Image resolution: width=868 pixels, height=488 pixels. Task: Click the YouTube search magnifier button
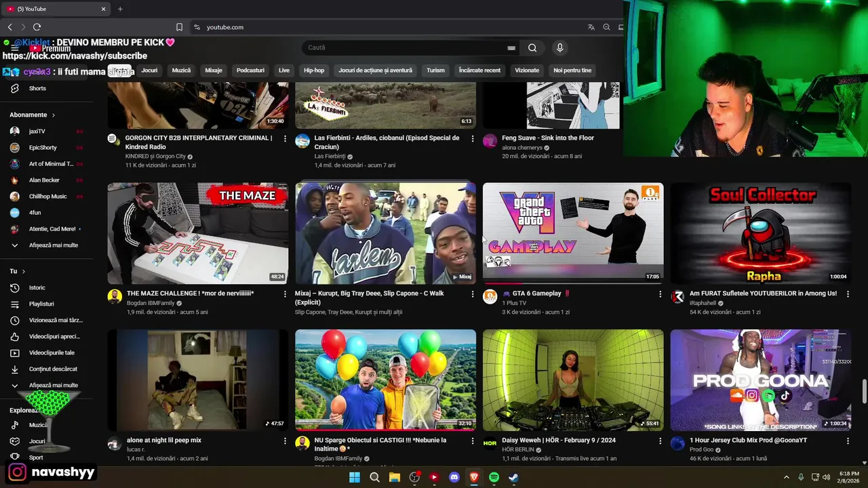coord(532,47)
